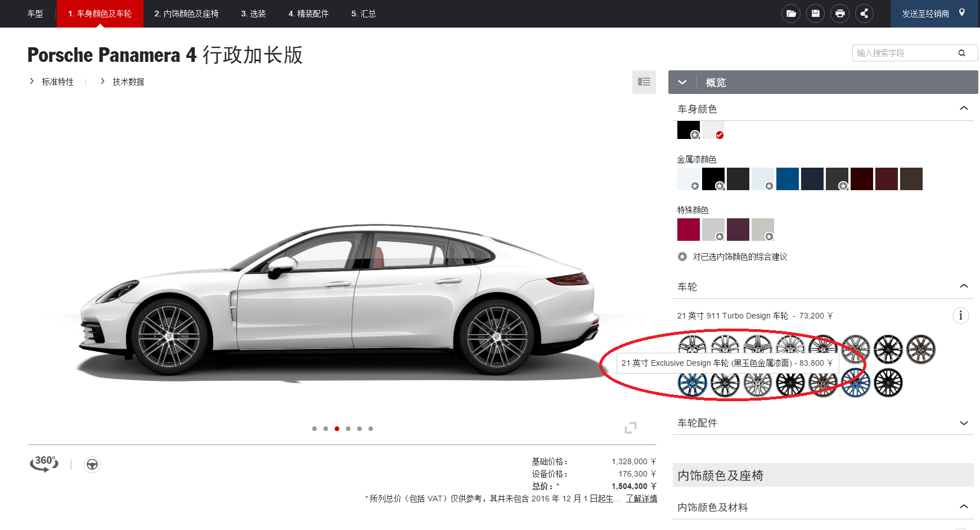Open the 了解详情 price details link
Screen dimensions: 980x530
pos(641,498)
